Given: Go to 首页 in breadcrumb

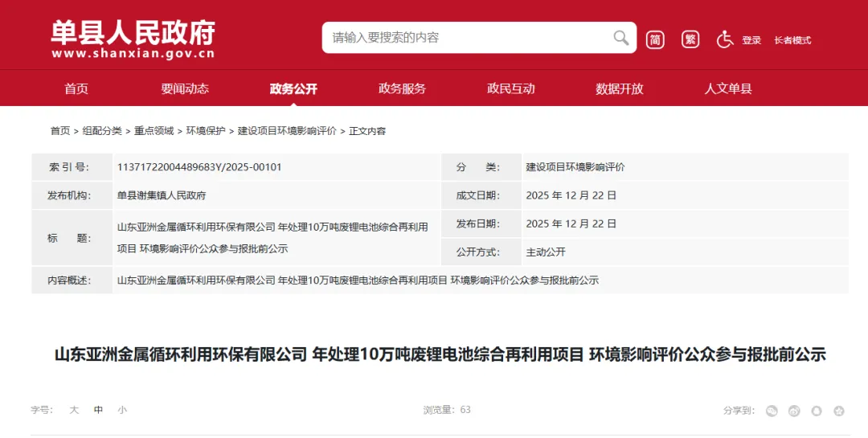Looking at the screenshot, I should [x=60, y=131].
